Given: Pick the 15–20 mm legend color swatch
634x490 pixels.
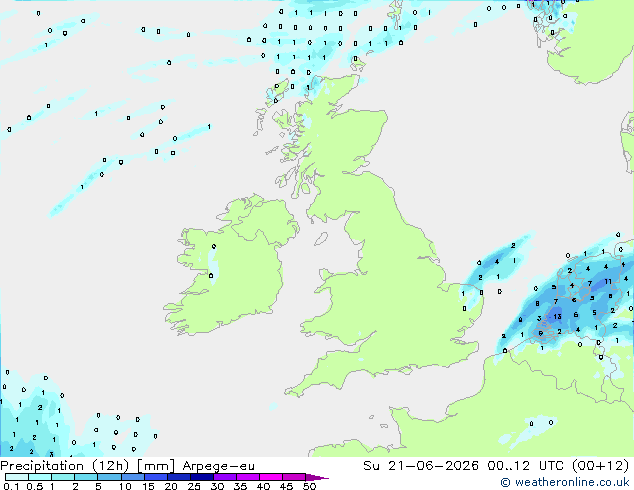Looking at the screenshot, I should coord(156,477).
